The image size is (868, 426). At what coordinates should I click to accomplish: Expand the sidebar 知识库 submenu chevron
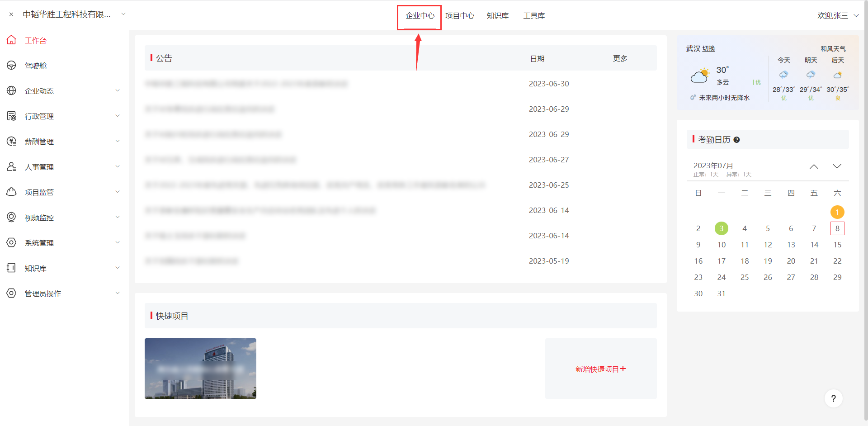(x=118, y=268)
